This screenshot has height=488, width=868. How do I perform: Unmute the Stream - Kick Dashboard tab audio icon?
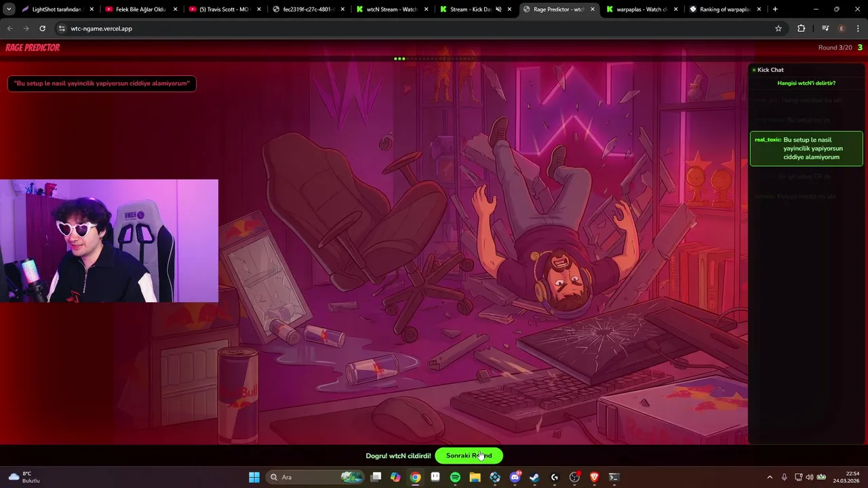pos(498,9)
